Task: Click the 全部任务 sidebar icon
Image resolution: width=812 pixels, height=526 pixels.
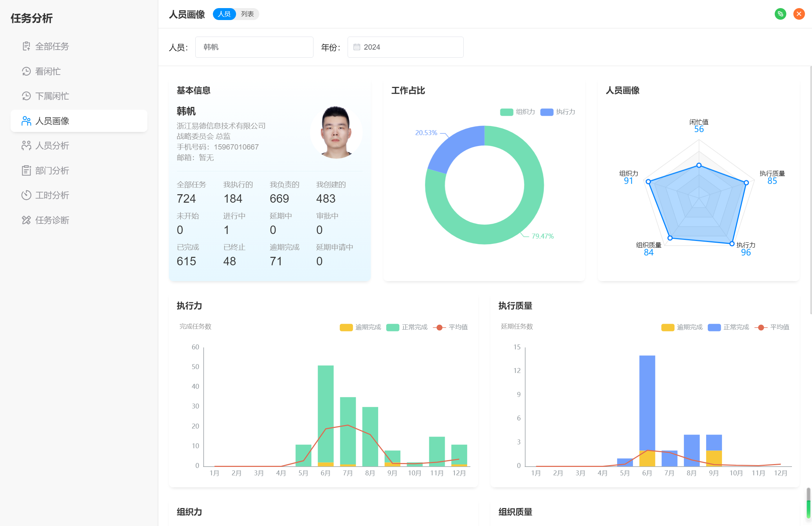Action: [26, 46]
